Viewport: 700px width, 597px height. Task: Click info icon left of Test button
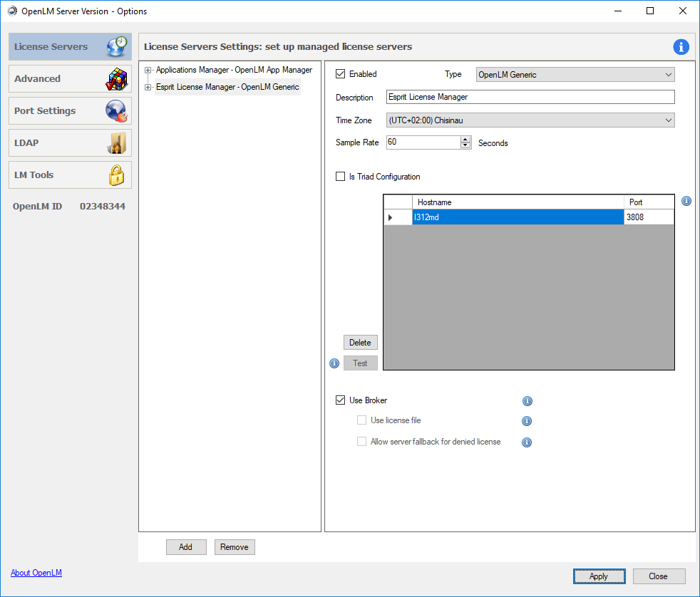click(x=334, y=363)
